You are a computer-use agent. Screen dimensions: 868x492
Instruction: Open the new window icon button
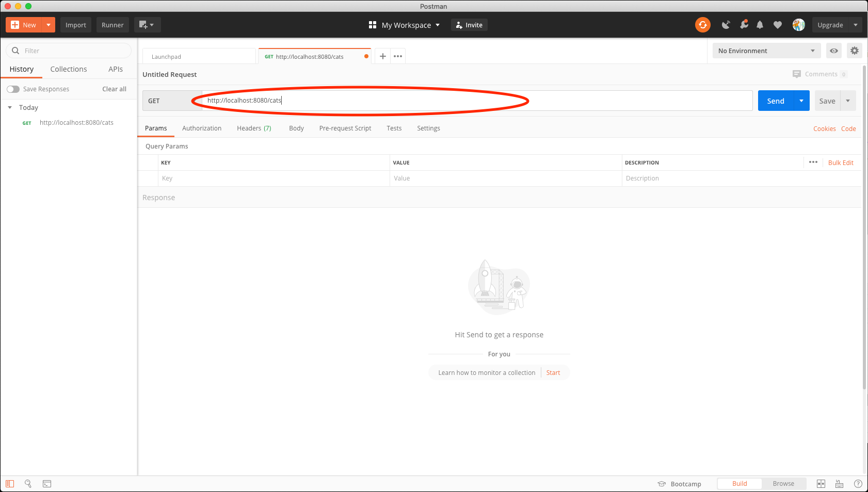[147, 25]
